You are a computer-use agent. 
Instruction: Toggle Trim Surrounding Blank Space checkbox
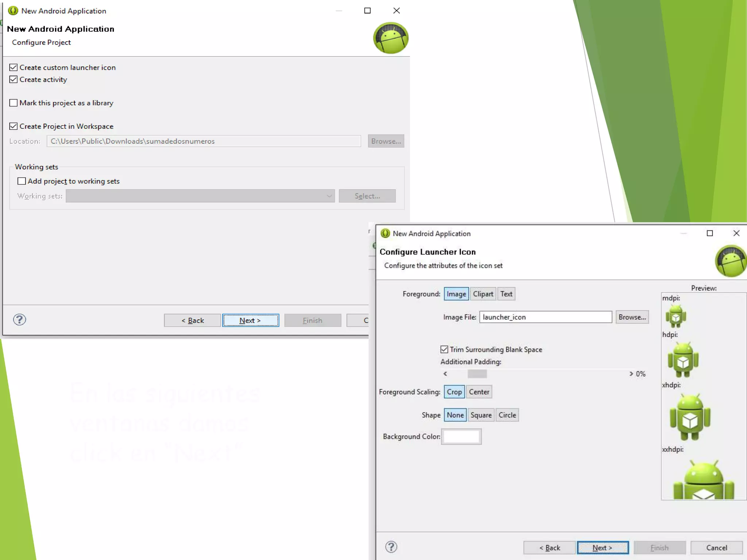point(444,349)
